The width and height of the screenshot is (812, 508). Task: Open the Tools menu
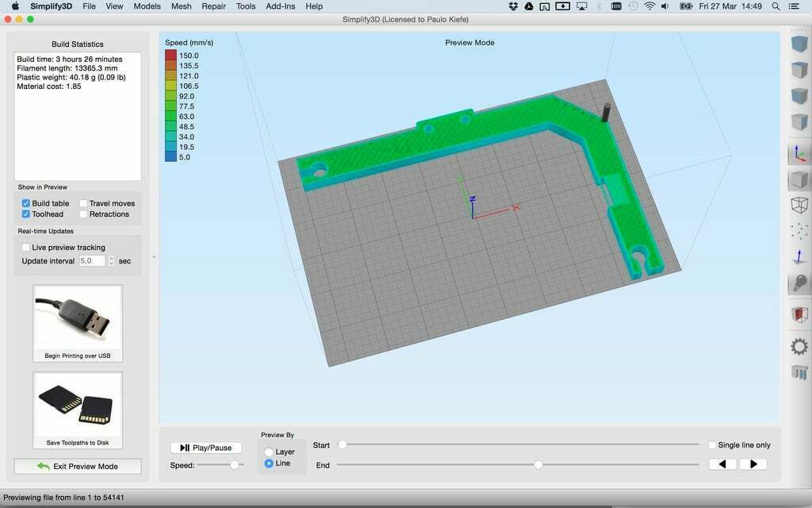pos(246,6)
